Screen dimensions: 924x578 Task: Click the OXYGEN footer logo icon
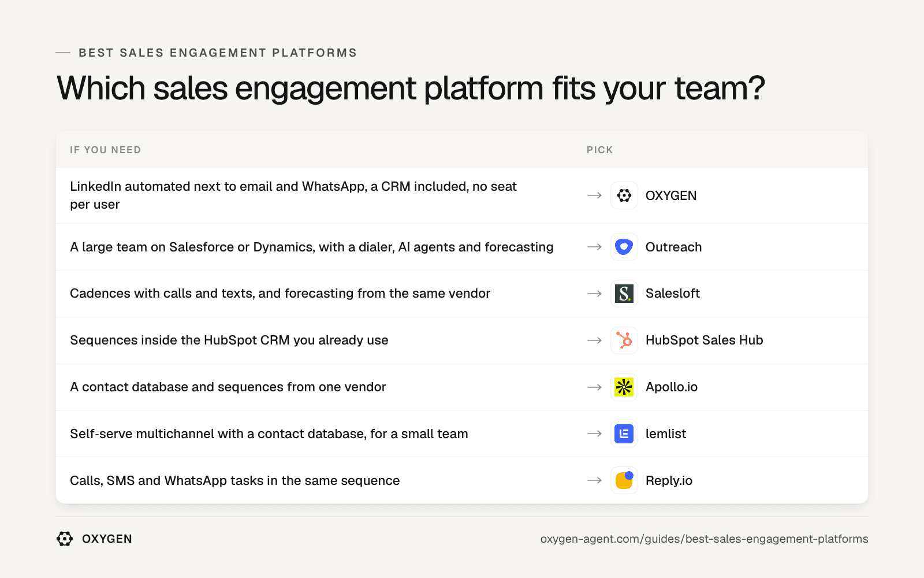click(x=65, y=539)
